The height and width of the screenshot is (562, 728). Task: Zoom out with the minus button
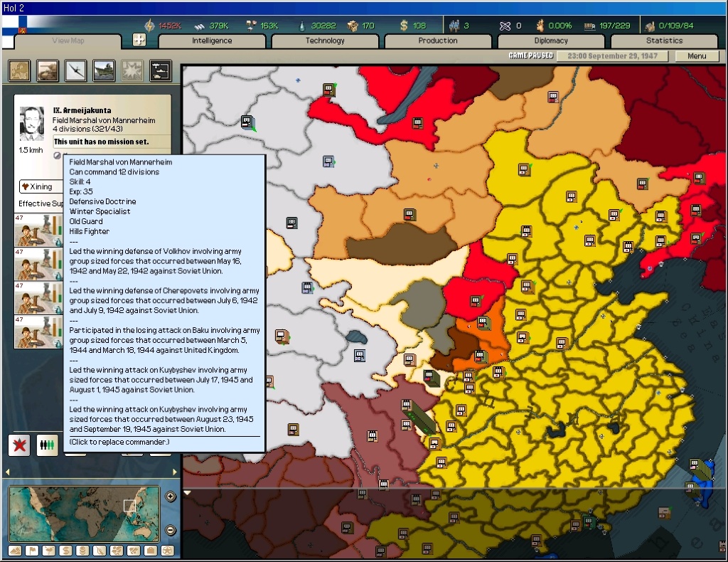tap(171, 530)
